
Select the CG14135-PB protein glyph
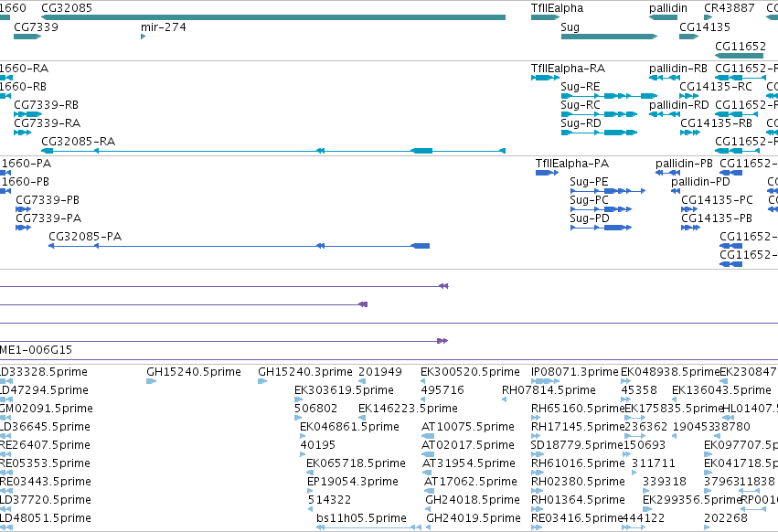click(690, 228)
